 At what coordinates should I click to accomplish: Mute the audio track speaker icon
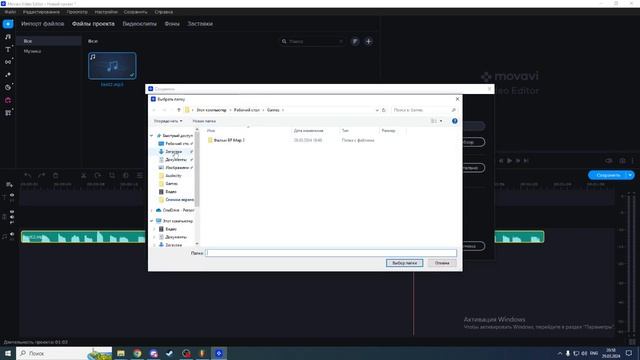coord(12,234)
